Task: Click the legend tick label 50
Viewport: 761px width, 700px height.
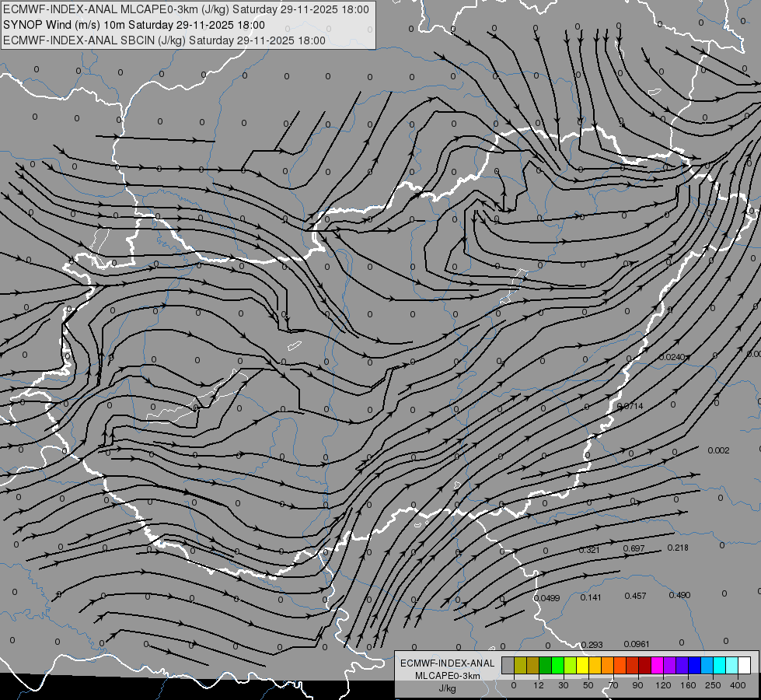Action: 588,685
